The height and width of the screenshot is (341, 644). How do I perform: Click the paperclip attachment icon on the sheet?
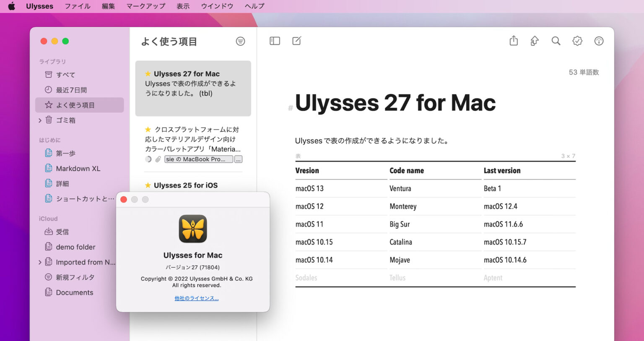click(x=158, y=159)
